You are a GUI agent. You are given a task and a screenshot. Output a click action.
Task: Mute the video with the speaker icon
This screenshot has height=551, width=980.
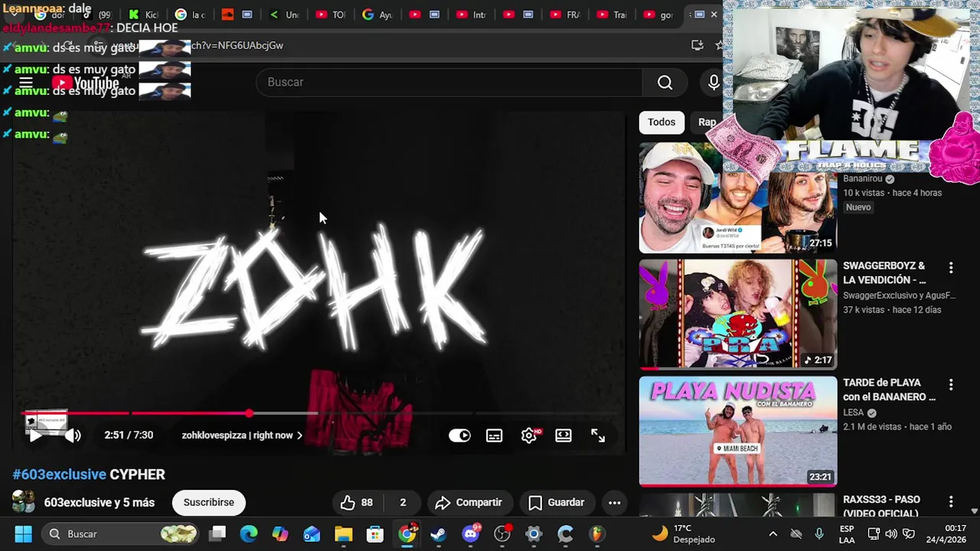click(73, 435)
